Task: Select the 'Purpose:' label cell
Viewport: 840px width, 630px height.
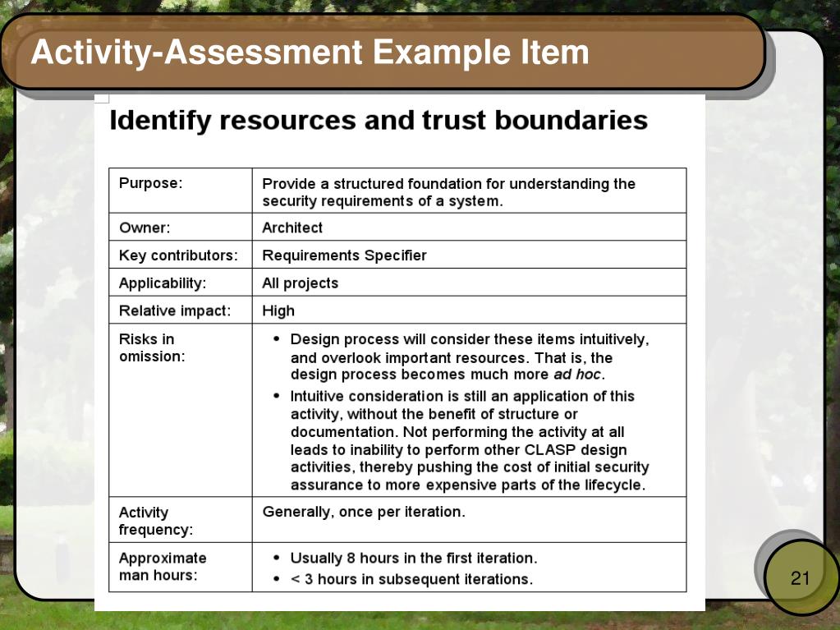Action: click(181, 191)
